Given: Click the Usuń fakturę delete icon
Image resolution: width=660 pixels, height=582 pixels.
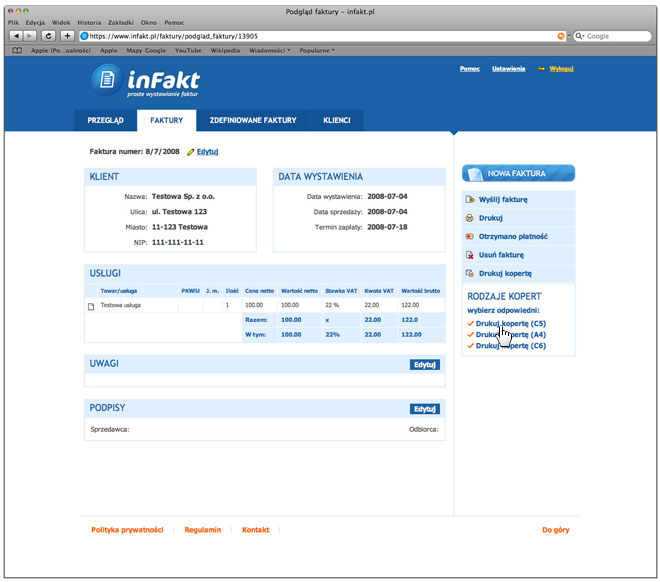Looking at the screenshot, I should coord(470,255).
